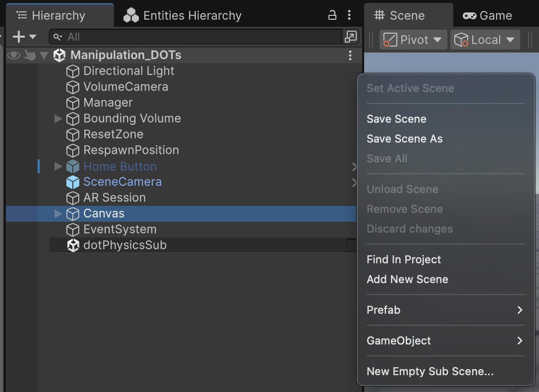Viewport: 539px width, 392px height.
Task: Click the dotPhysicsSub sub-scene icon
Action: click(73, 245)
